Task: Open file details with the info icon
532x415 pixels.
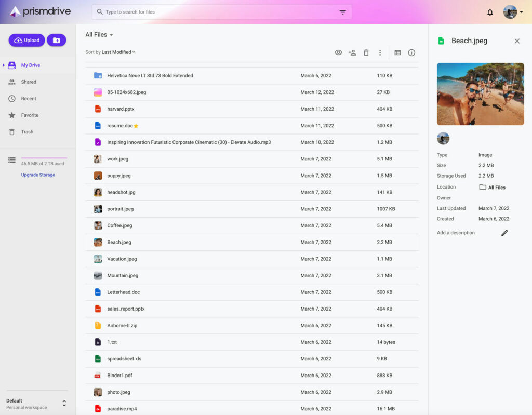Action: click(x=411, y=52)
